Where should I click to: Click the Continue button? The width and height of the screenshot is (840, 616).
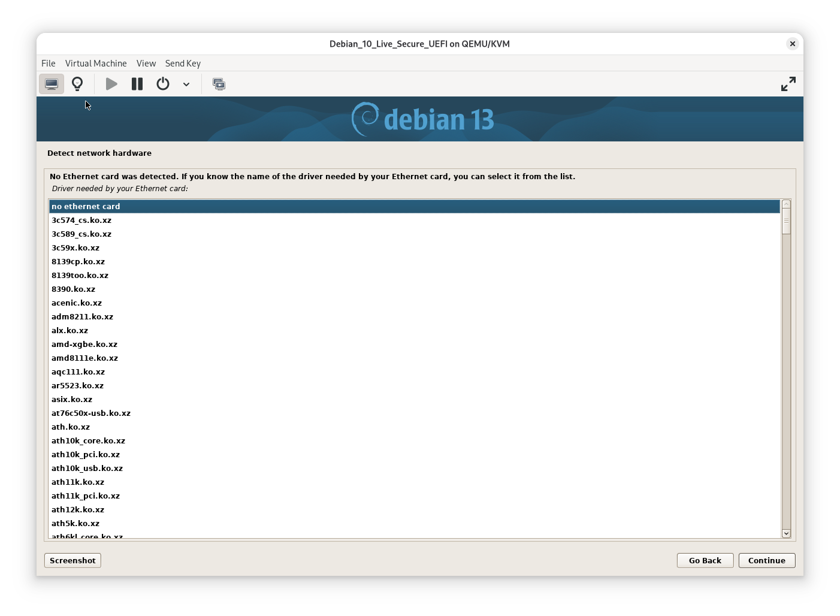click(x=767, y=560)
